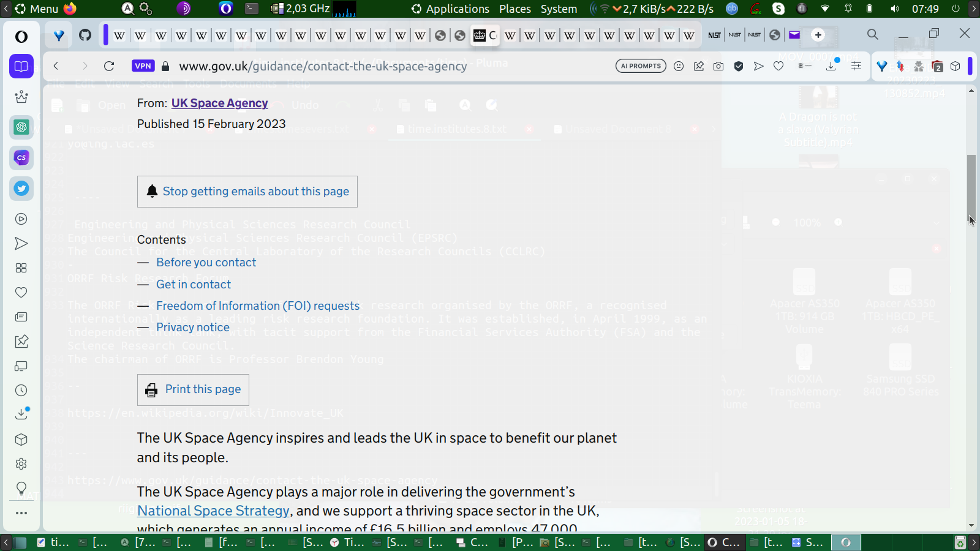The height and width of the screenshot is (551, 980).
Task: Open the toolbar downloads arrow icon
Action: coord(832,66)
